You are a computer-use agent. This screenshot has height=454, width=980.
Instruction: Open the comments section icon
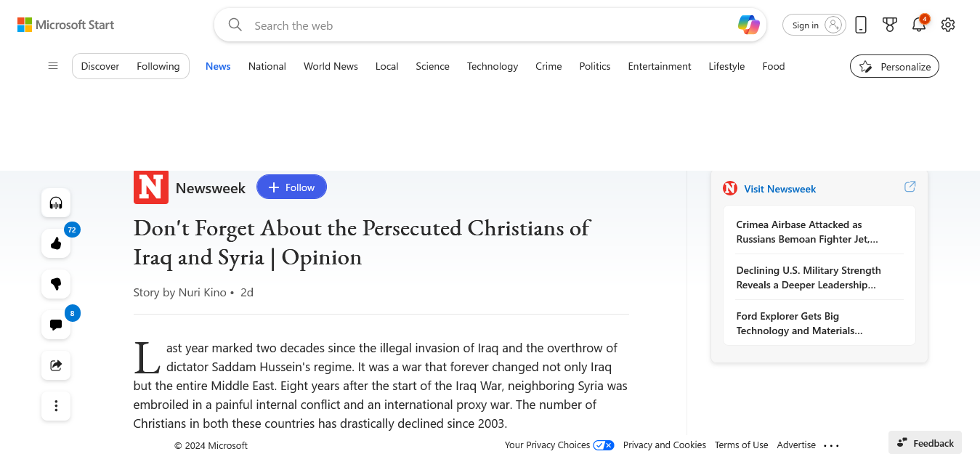[x=56, y=325]
